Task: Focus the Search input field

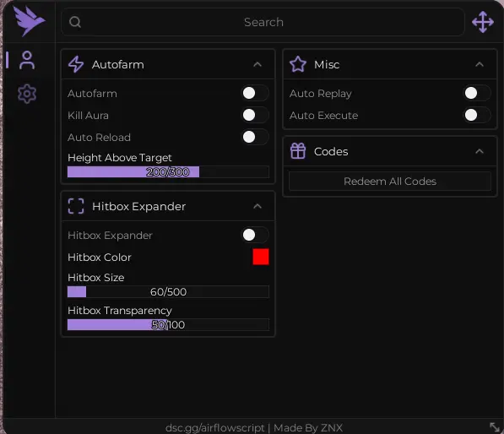Action: click(x=263, y=22)
